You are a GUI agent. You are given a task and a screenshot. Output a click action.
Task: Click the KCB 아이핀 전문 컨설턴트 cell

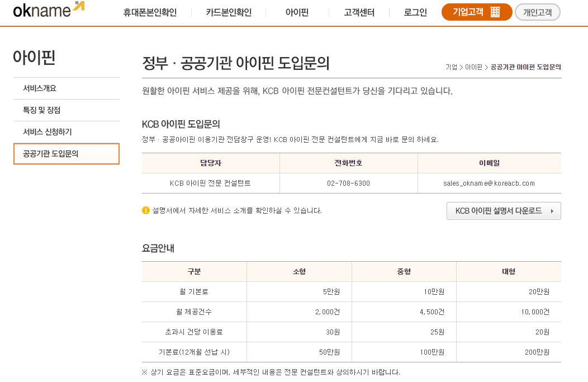coord(210,183)
